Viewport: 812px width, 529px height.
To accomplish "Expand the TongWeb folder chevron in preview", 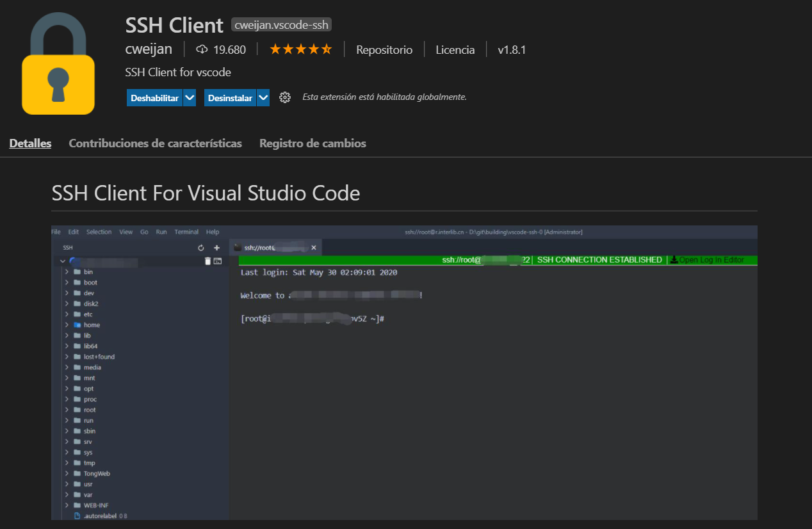I will pyautogui.click(x=67, y=474).
